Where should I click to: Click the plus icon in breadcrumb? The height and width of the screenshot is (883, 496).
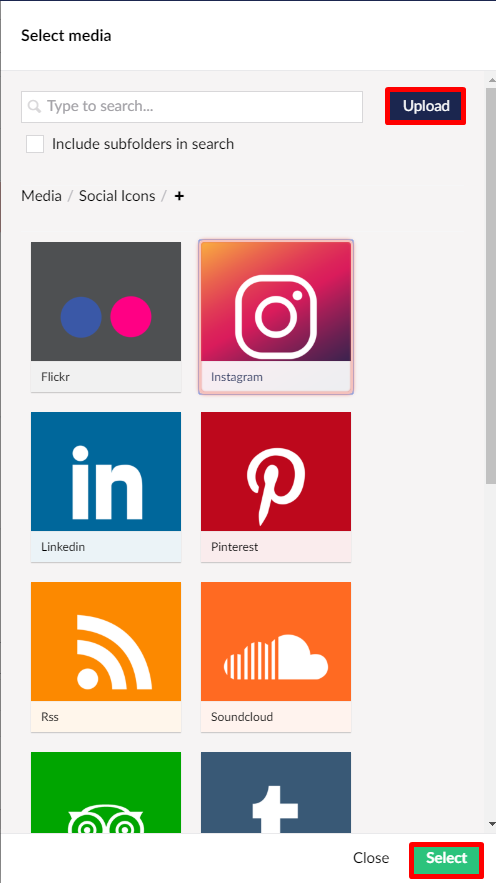[179, 196]
